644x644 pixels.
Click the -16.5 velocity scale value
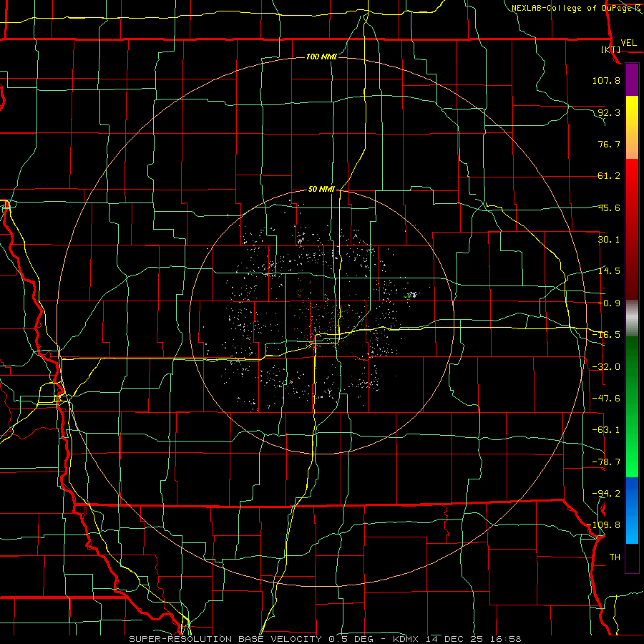point(606,334)
